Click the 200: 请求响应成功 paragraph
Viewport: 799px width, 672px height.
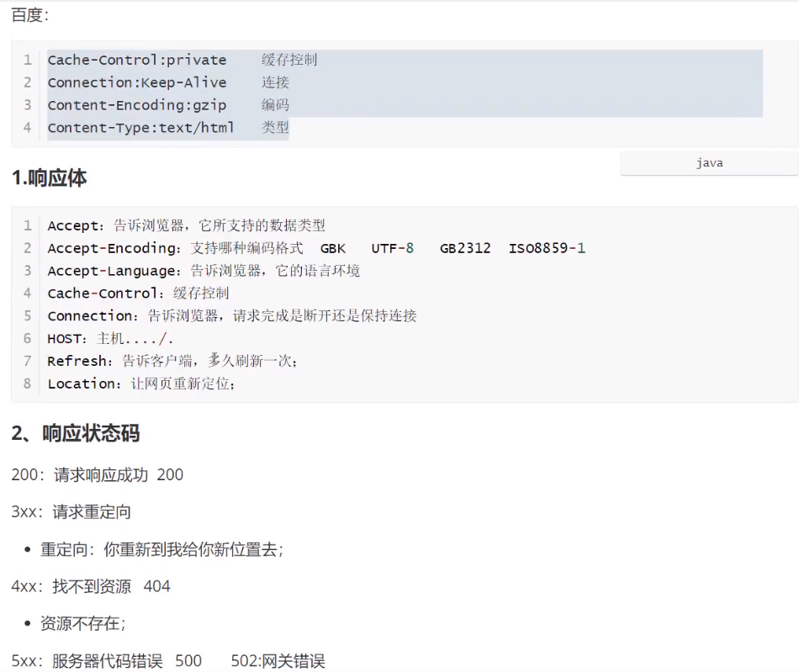pyautogui.click(x=98, y=475)
